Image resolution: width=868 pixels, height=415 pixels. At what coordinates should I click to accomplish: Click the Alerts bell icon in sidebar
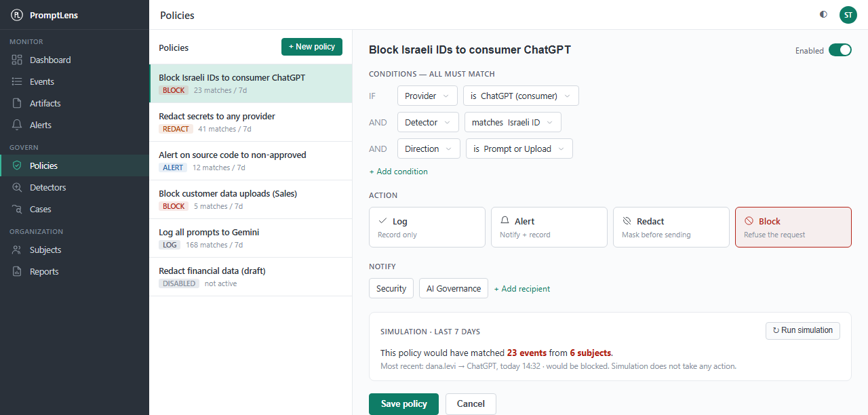coord(17,125)
